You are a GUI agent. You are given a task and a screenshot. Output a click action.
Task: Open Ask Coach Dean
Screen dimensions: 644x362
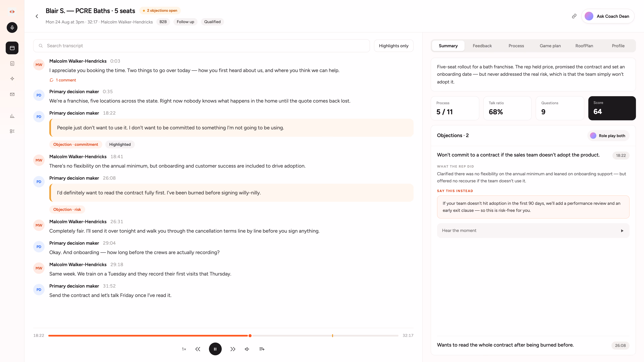pyautogui.click(x=608, y=16)
